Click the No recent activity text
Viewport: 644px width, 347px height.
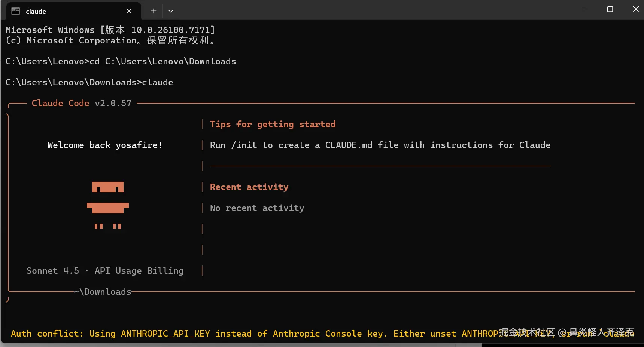257,208
